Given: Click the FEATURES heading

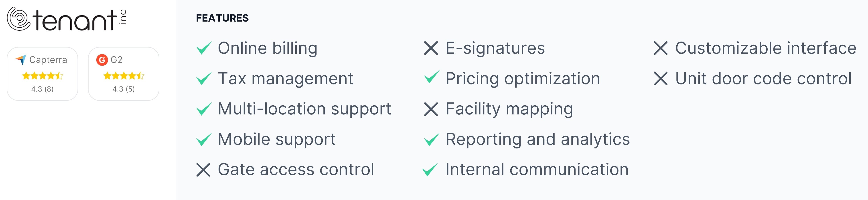Looking at the screenshot, I should click(x=222, y=18).
